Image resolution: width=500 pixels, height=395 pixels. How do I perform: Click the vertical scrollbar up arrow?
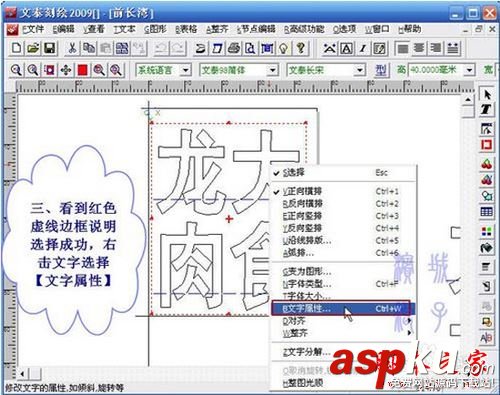pyautogui.click(x=468, y=100)
